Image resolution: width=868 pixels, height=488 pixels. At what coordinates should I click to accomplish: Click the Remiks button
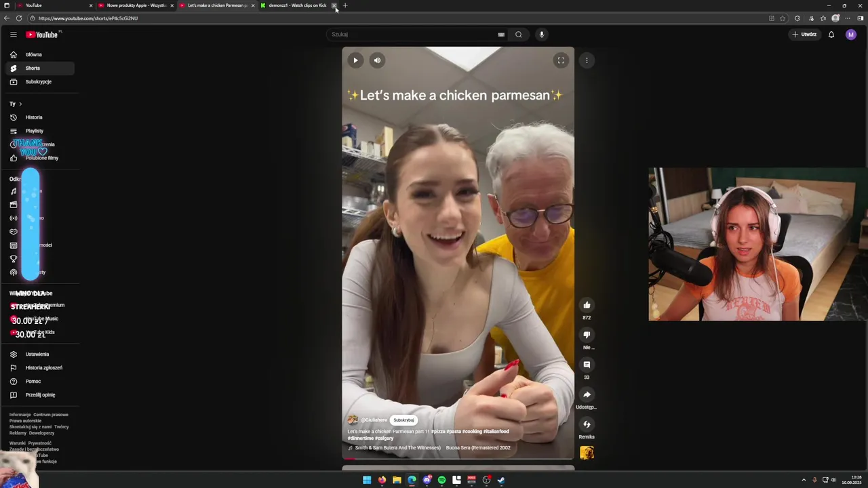587,424
